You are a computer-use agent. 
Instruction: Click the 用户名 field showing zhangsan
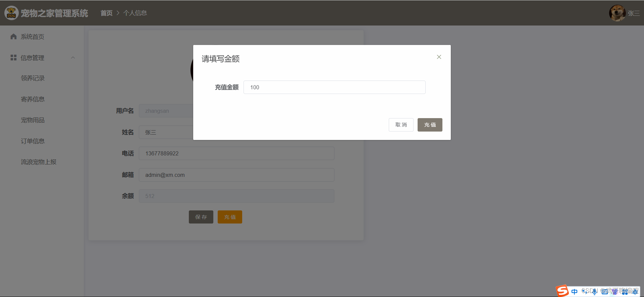(166, 111)
